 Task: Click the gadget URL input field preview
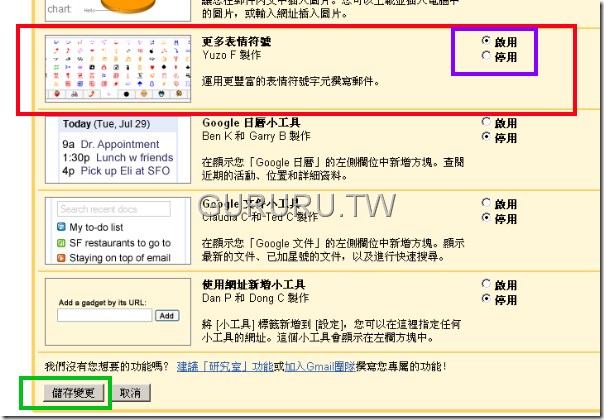[104, 315]
